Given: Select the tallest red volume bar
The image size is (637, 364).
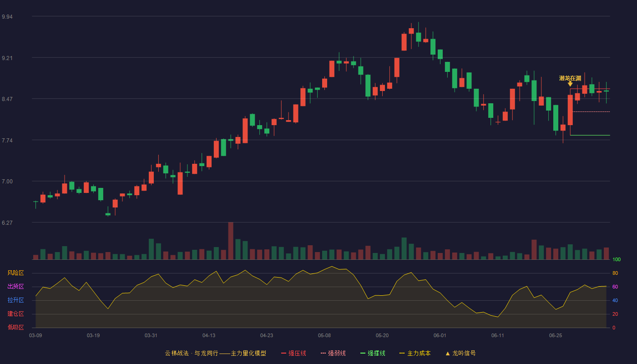Looking at the screenshot, I should tap(231, 241).
